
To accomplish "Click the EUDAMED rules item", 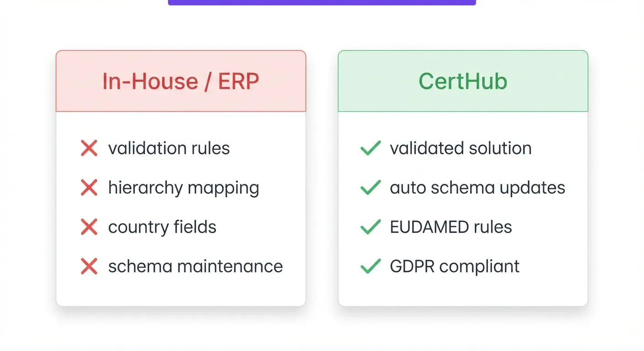I will 451,227.
